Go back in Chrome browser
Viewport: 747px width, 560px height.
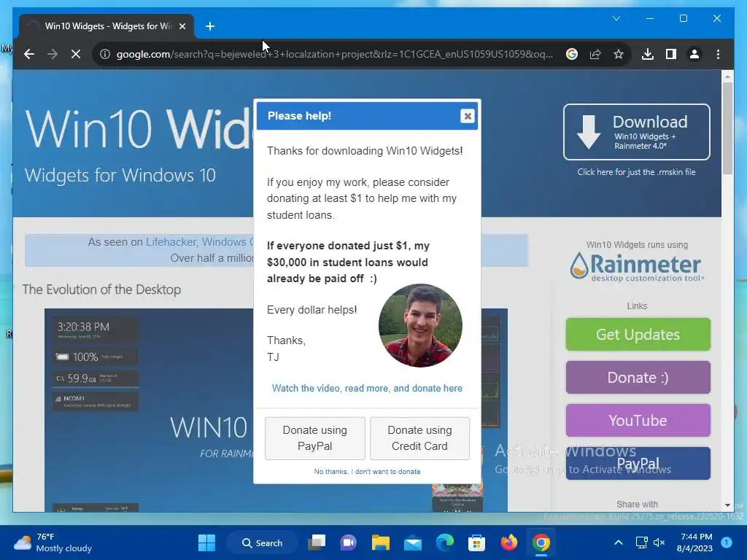[x=29, y=54]
